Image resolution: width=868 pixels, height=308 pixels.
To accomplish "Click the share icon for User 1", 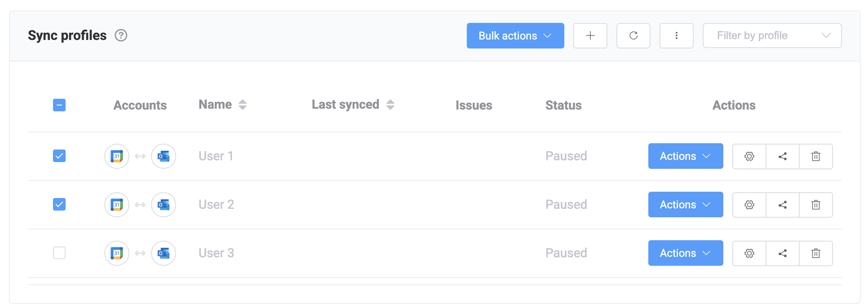I will (782, 156).
